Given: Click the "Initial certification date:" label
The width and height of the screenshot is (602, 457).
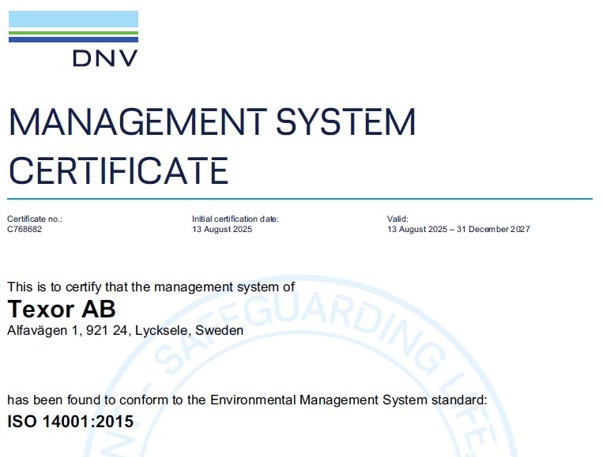Looking at the screenshot, I should click(235, 218).
